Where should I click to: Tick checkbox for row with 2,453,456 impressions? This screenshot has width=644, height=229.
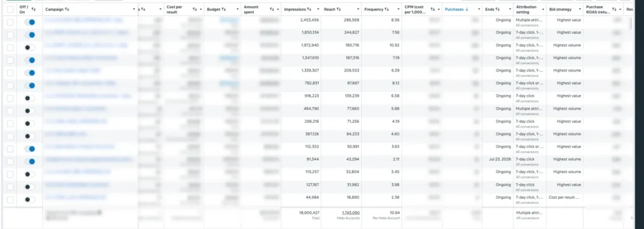pos(10,22)
